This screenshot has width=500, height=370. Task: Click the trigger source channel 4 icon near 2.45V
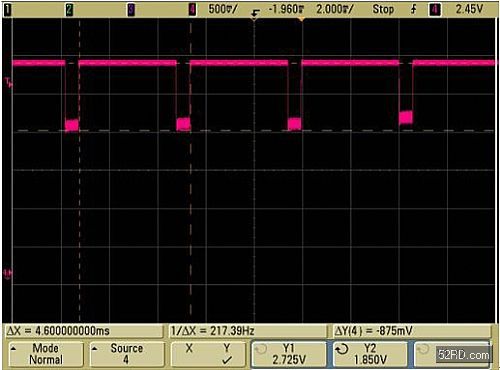tap(434, 10)
